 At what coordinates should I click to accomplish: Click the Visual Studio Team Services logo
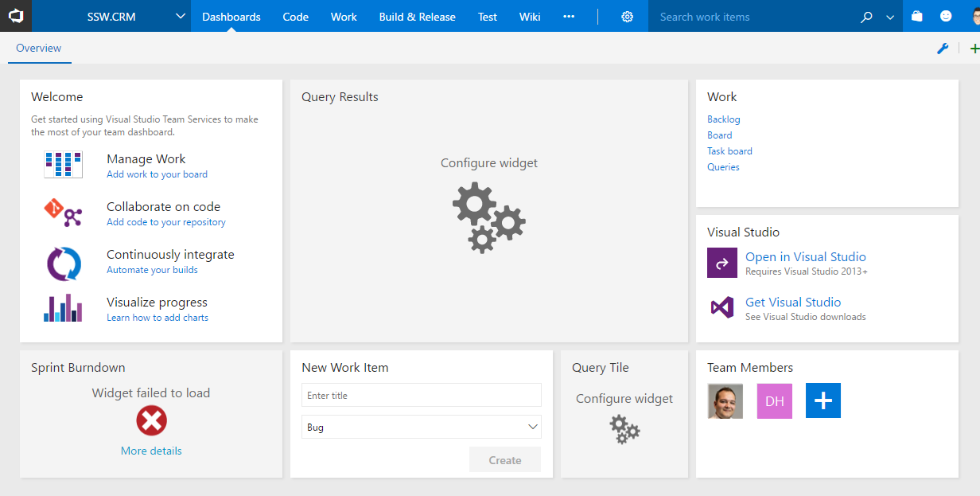click(15, 16)
